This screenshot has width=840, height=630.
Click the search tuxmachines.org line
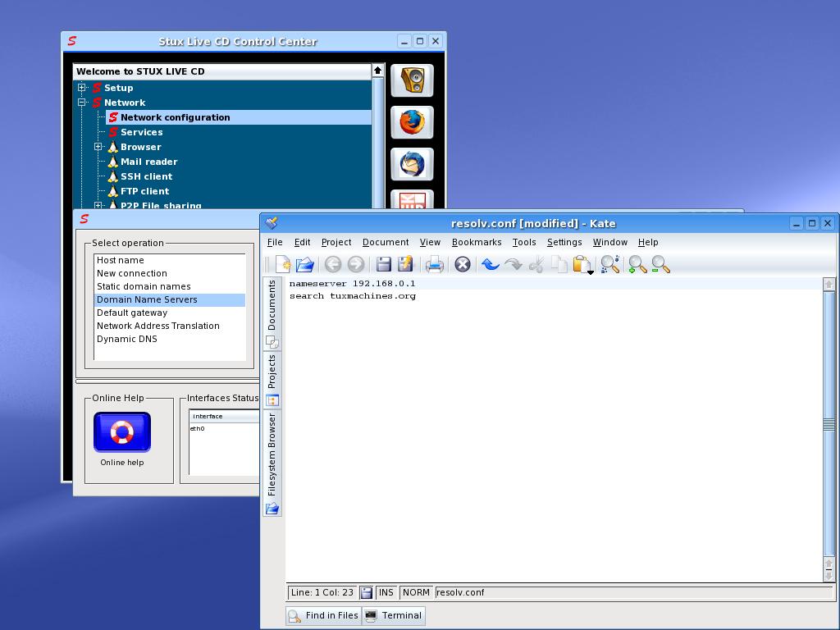click(x=353, y=295)
